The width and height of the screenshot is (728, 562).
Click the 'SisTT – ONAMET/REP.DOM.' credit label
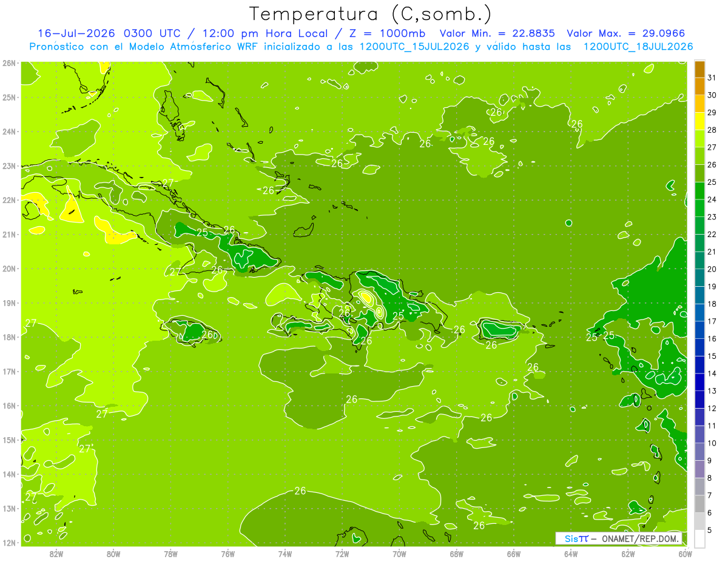[619, 538]
